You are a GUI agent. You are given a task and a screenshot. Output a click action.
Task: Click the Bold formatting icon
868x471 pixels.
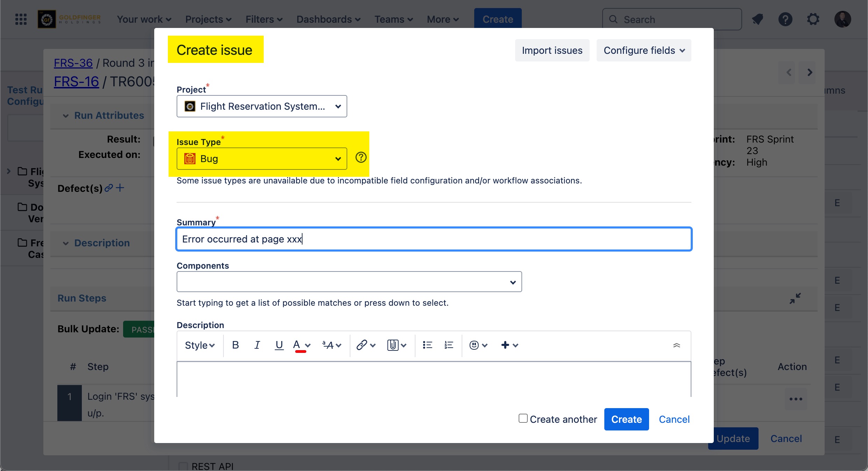pyautogui.click(x=235, y=345)
